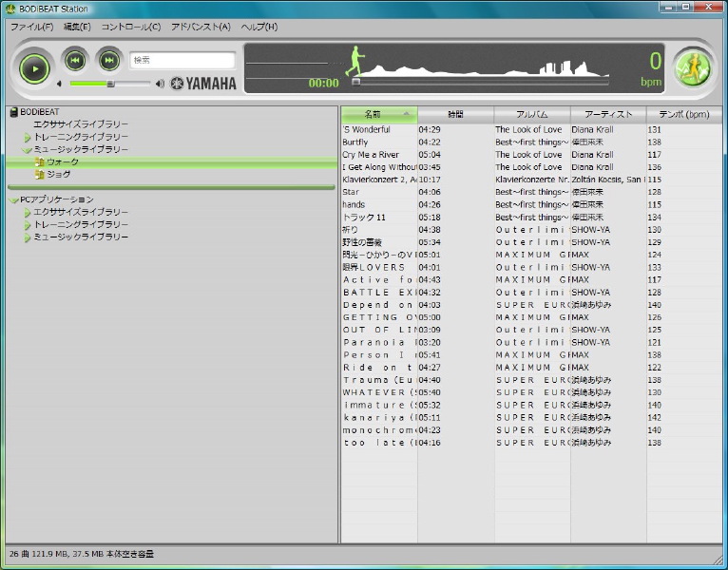Skip to the next track
This screenshot has height=570, width=728.
coord(108,61)
